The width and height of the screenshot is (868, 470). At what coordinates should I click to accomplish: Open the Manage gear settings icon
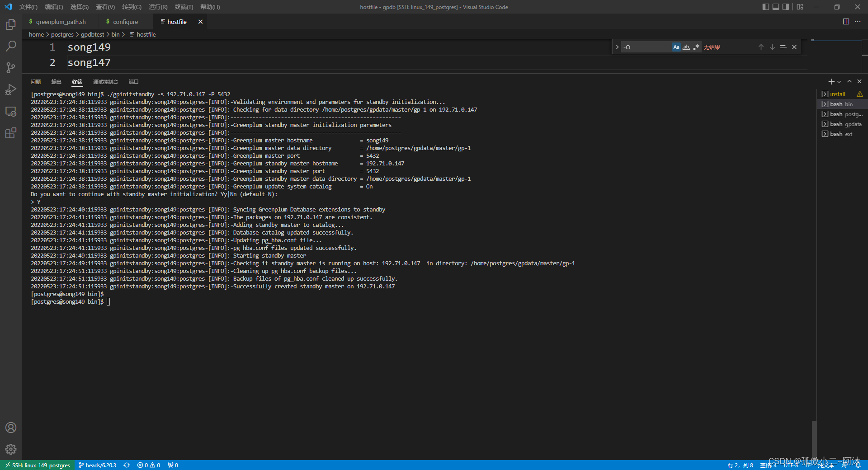[x=11, y=449]
